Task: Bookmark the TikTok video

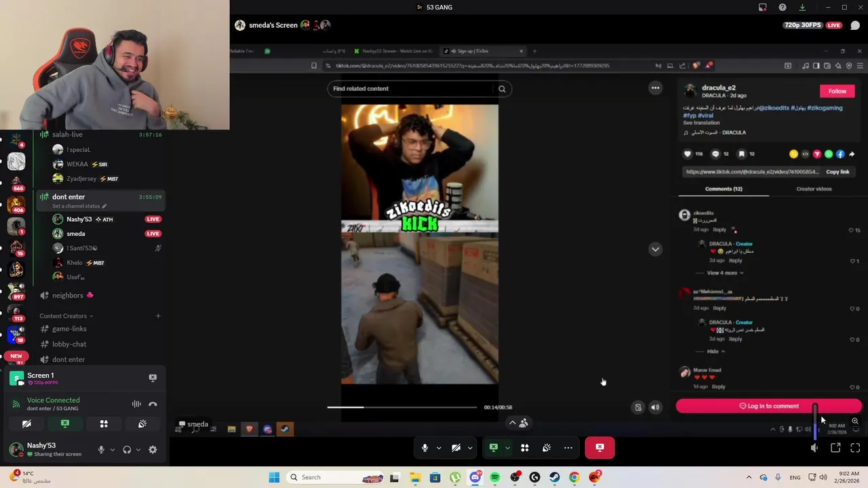Action: 742,154
